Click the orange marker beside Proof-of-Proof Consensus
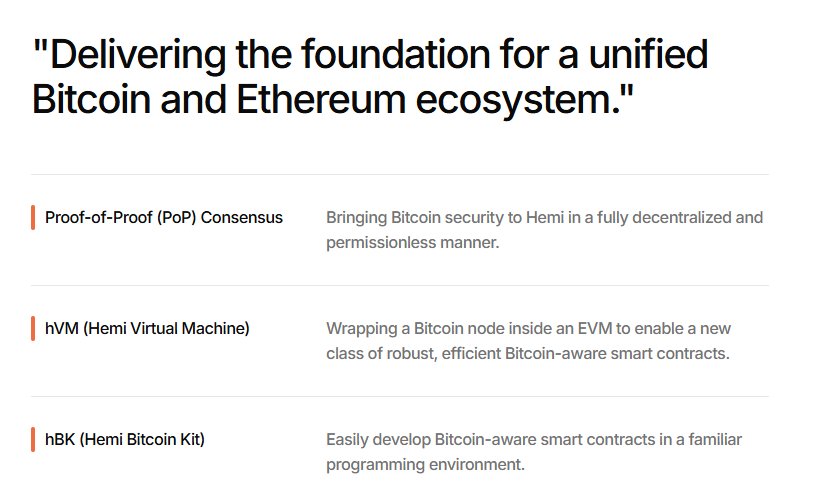Viewport: 822px width, 502px height. tap(33, 217)
